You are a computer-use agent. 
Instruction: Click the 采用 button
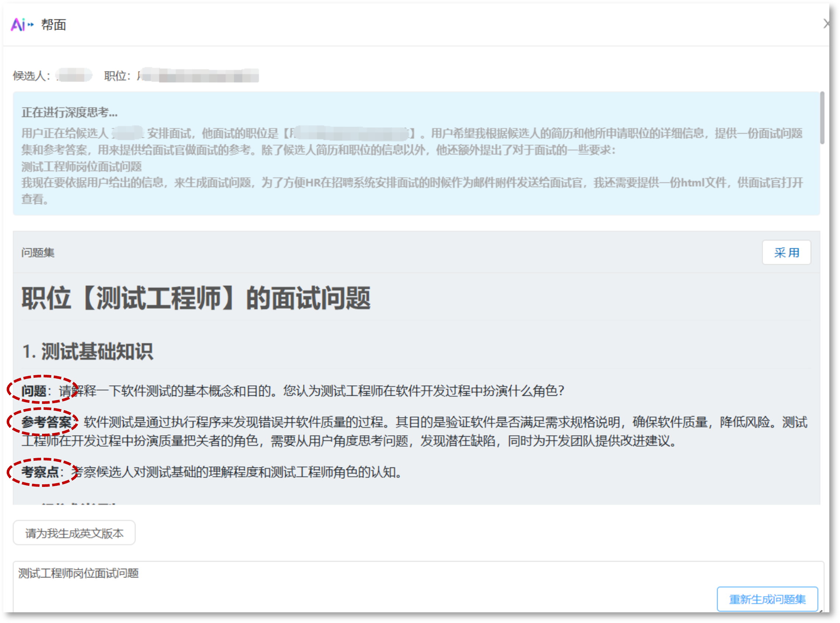(x=787, y=253)
